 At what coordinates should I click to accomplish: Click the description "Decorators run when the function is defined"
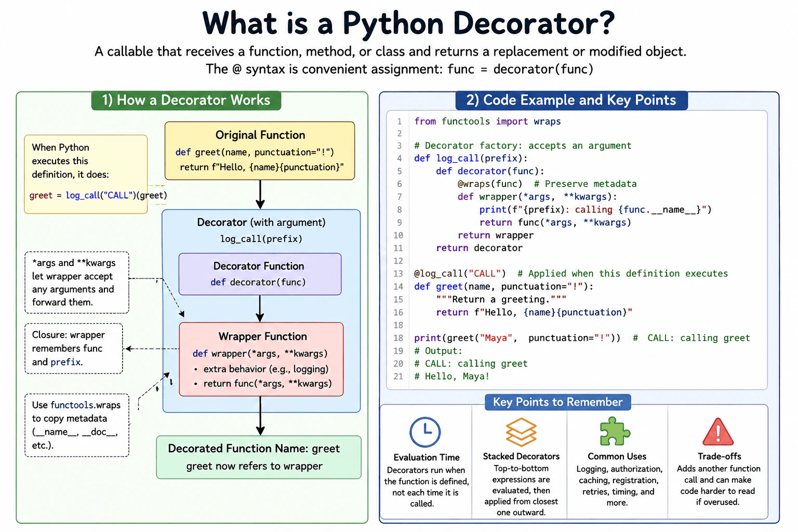pyautogui.click(x=426, y=487)
